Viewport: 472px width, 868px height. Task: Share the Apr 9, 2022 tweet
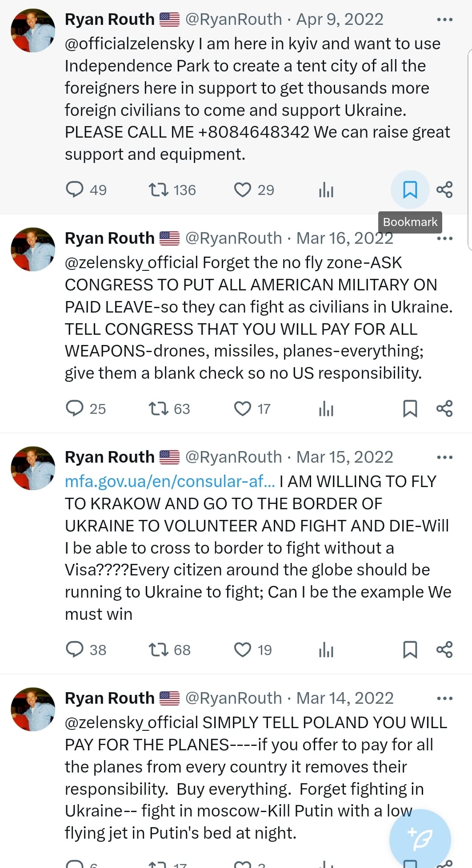tap(444, 190)
